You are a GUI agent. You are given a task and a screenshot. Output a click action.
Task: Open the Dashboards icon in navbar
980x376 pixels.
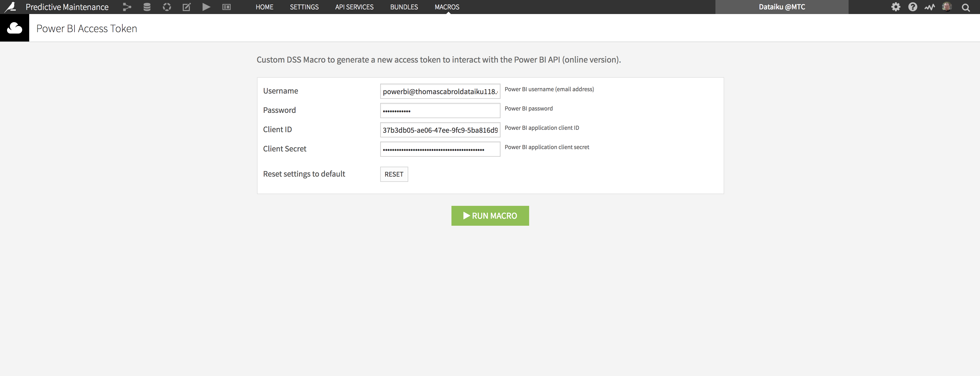tap(226, 7)
